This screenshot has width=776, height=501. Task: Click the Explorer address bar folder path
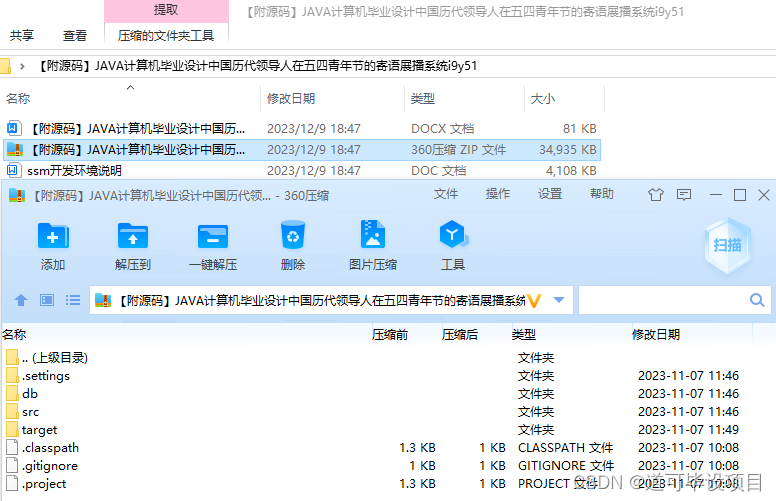pyautogui.click(x=258, y=66)
